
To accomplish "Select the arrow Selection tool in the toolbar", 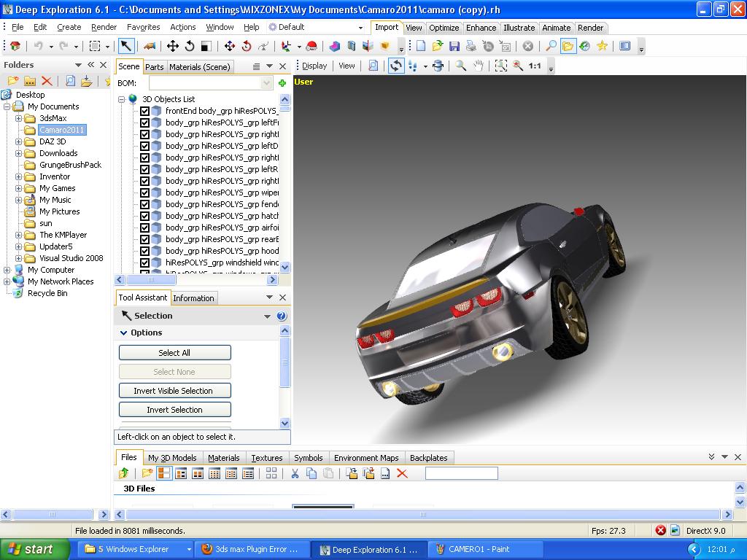I will [125, 46].
